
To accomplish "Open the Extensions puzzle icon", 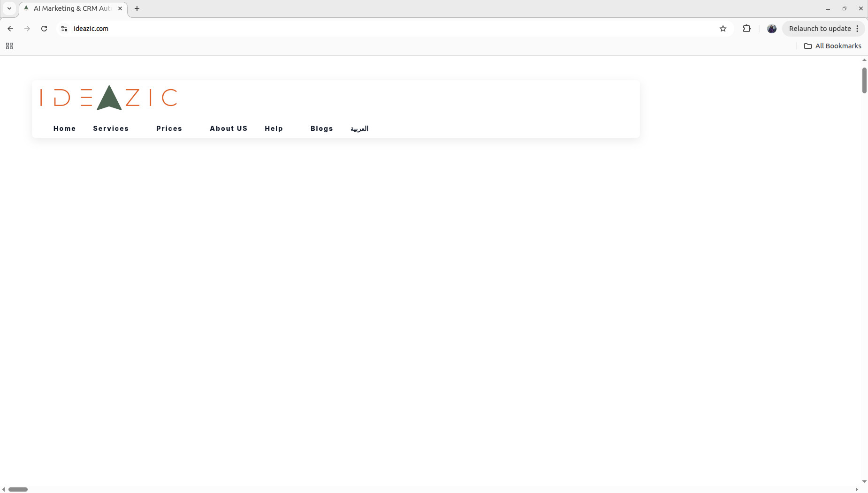I will point(746,29).
